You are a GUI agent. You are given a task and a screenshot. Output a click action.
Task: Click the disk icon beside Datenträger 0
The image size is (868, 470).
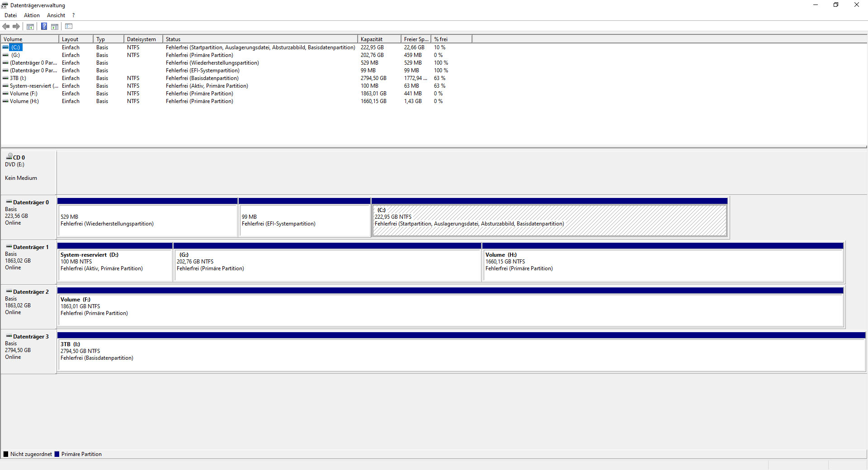[x=9, y=202]
